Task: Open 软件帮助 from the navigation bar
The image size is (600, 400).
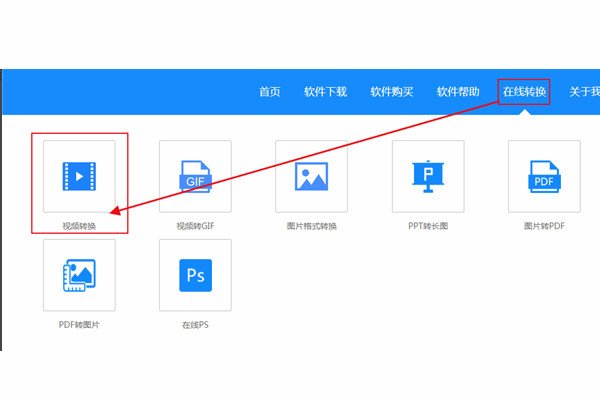Action: tap(458, 92)
